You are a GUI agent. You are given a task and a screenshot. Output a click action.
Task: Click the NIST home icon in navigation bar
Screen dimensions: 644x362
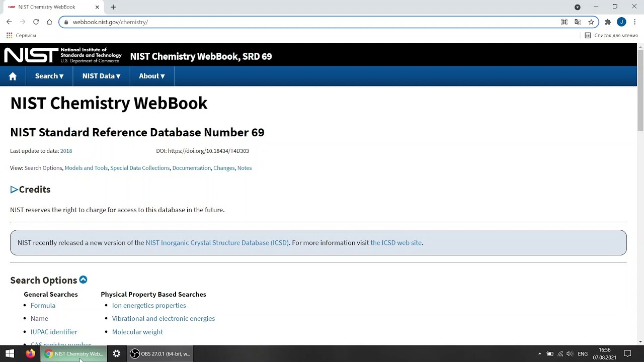pos(13,76)
